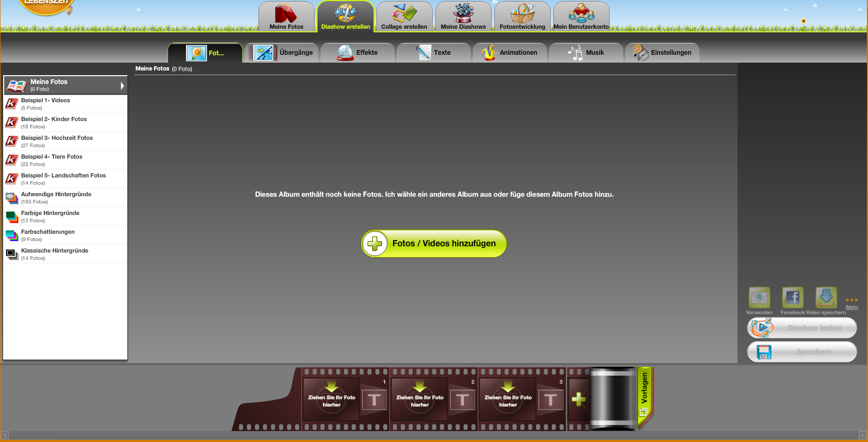
Task: Open the Musik notes tab
Action: coord(586,53)
